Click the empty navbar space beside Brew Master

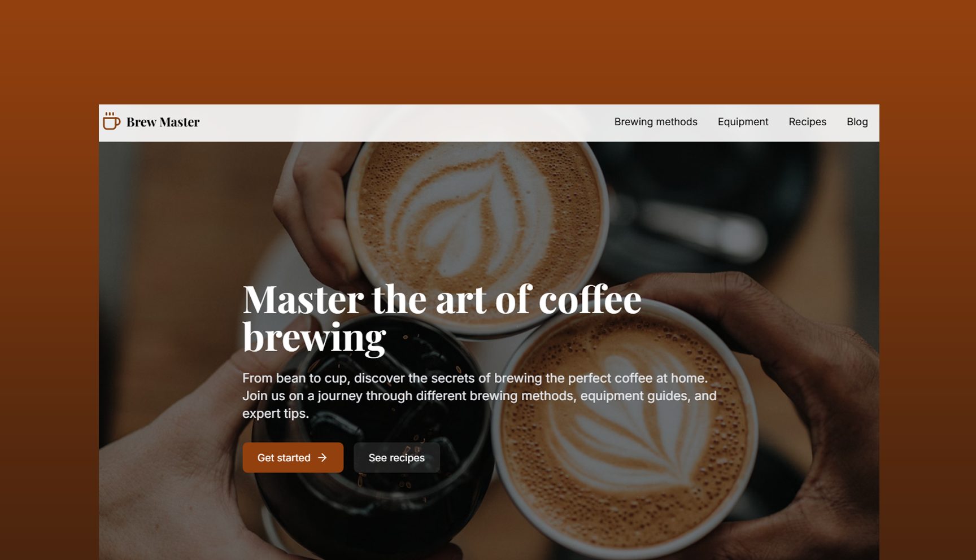407,123
